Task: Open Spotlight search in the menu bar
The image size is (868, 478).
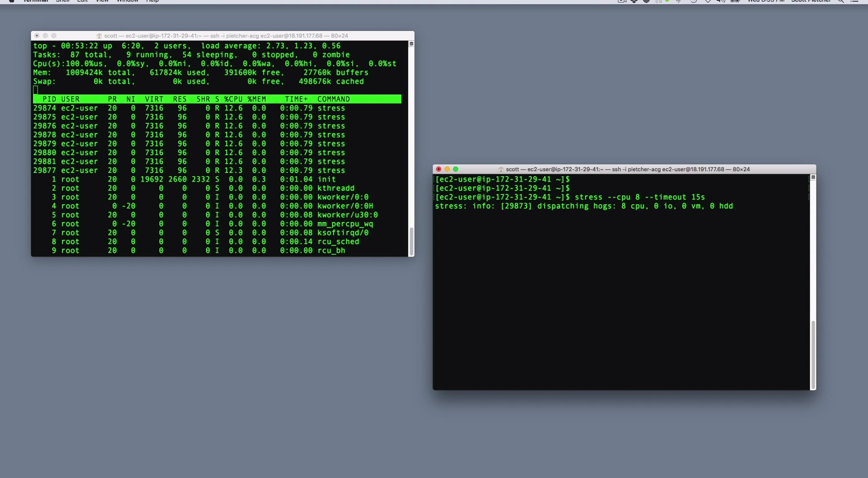Action: point(841,1)
